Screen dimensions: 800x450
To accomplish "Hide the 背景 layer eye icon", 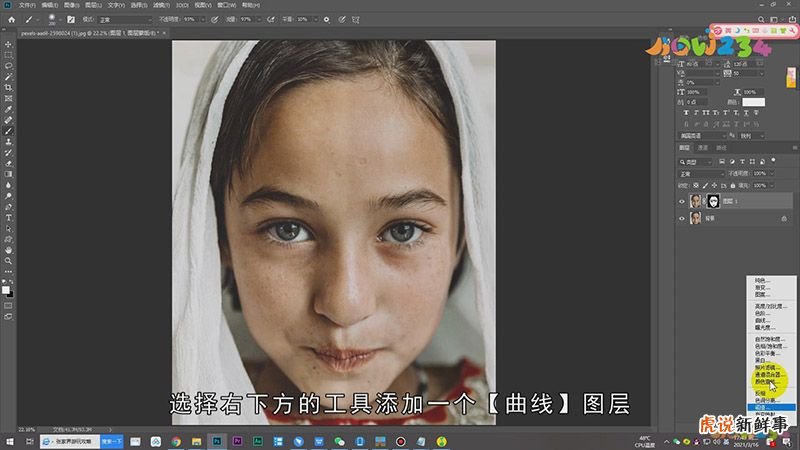I will coord(682,218).
